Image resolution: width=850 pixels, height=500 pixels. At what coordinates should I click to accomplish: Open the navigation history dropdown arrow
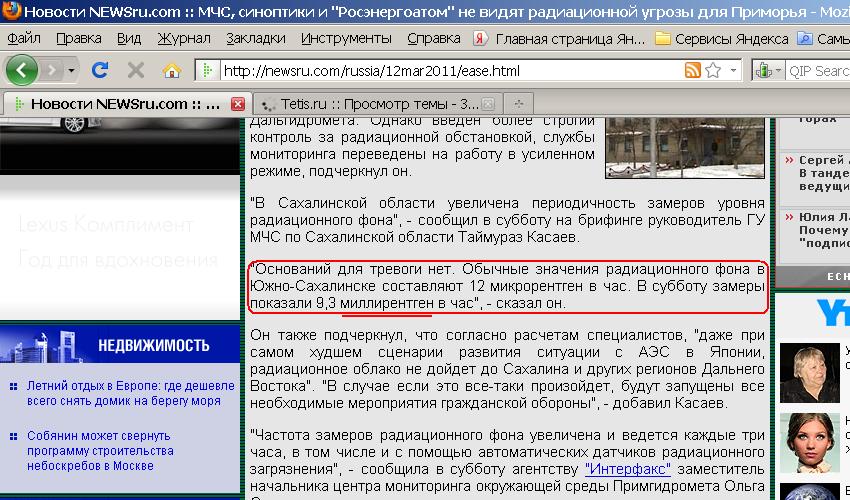coord(71,70)
